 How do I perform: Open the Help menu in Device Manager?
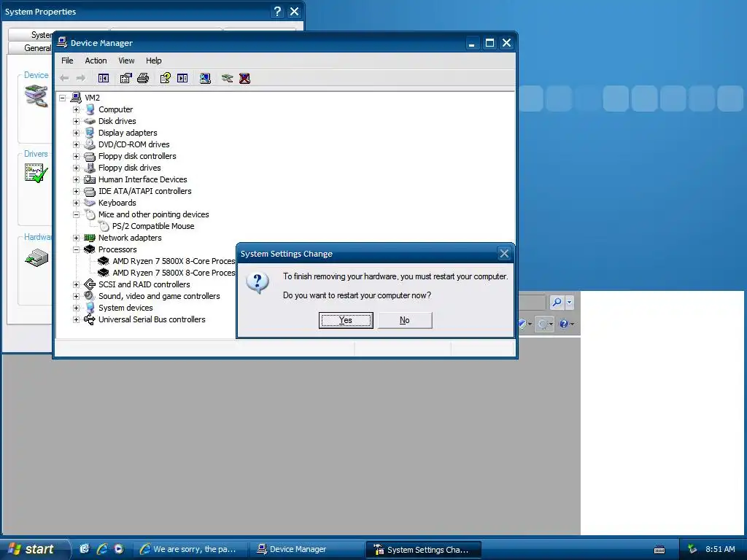(153, 61)
